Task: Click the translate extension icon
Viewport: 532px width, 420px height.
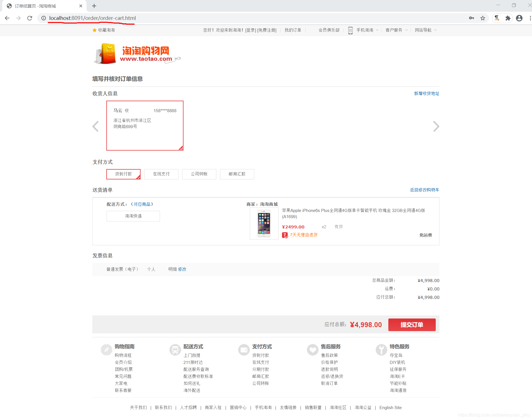Action: tap(497, 18)
